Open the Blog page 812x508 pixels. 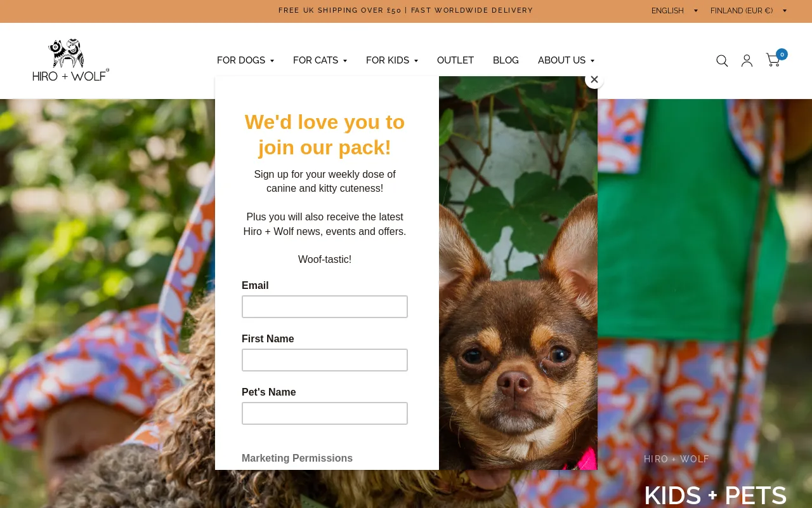pyautogui.click(x=506, y=60)
